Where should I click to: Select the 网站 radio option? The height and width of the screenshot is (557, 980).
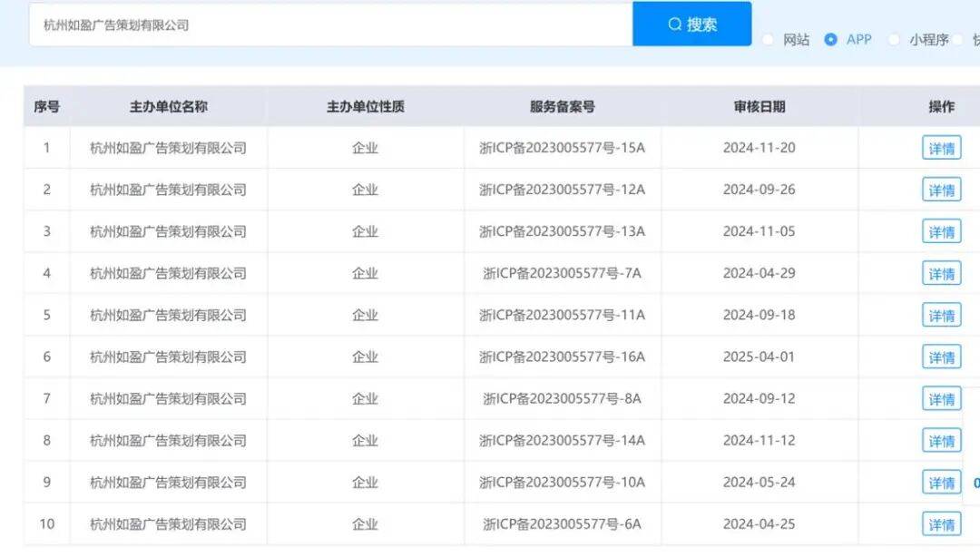[769, 40]
